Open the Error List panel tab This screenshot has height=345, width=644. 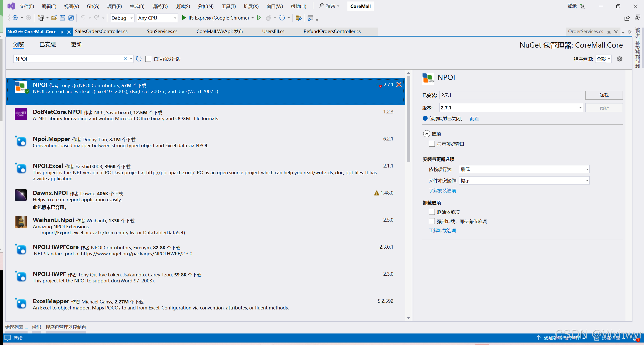[16, 327]
